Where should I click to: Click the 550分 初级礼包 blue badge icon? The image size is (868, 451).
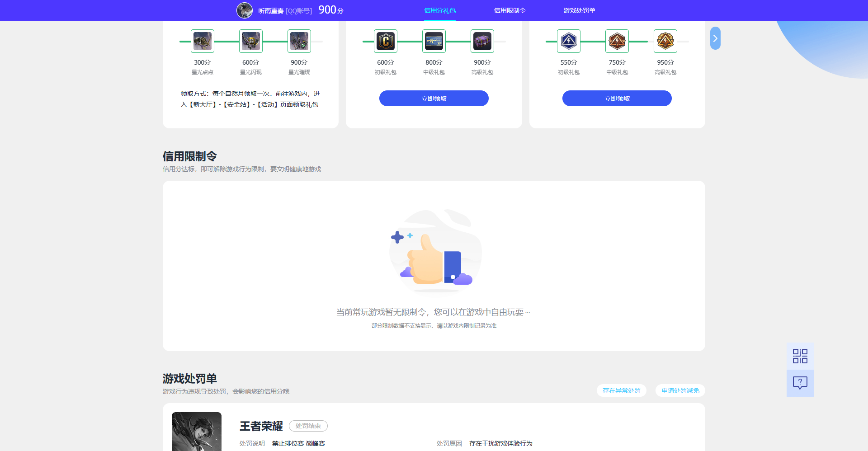(x=569, y=41)
